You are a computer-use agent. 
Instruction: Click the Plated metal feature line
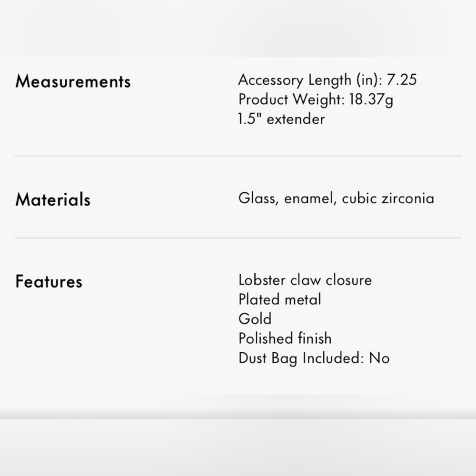pos(279,299)
